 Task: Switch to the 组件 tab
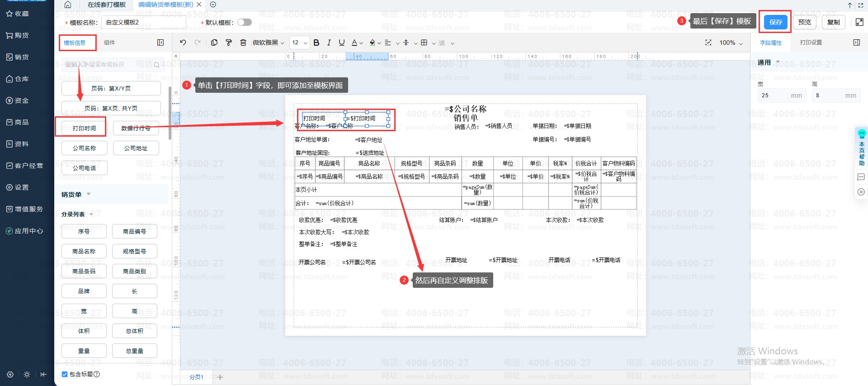pos(109,43)
